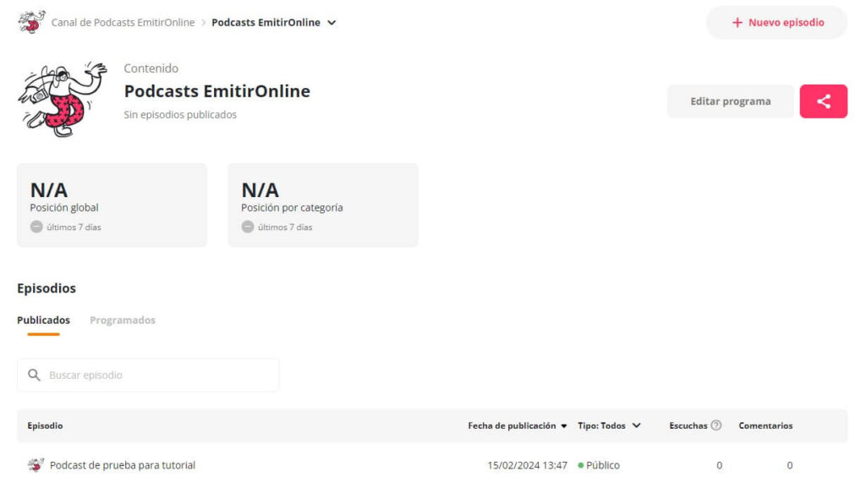The image size is (866, 504).
Task: Click the Sin episodios publicados text
Action: click(x=180, y=114)
